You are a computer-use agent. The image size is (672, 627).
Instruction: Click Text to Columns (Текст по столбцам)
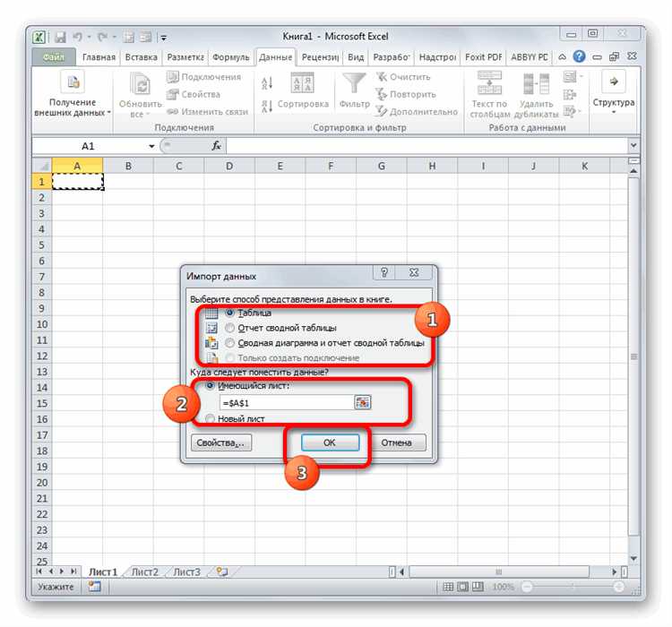pyautogui.click(x=489, y=95)
